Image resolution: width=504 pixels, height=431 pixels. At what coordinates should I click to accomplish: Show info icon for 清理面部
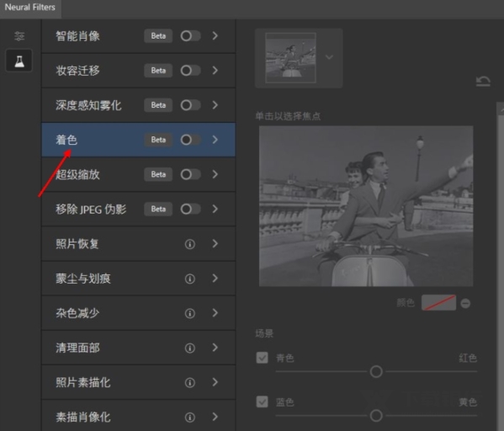click(190, 348)
